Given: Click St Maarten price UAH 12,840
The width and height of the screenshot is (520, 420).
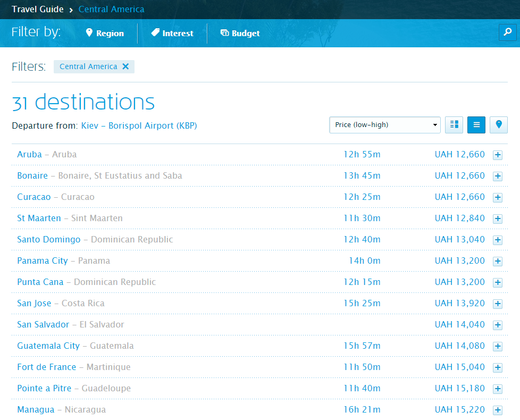Looking at the screenshot, I should click(459, 218).
